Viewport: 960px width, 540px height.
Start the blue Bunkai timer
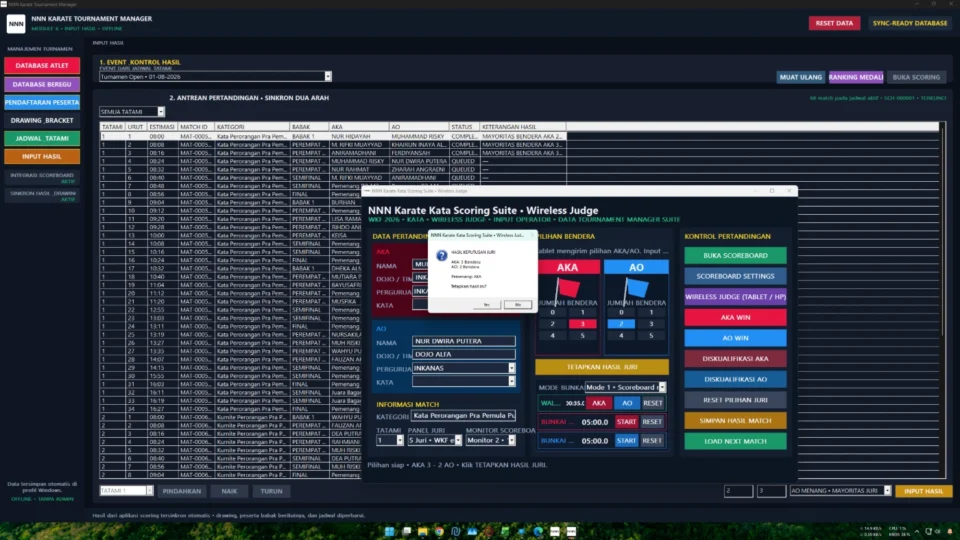[x=626, y=440]
